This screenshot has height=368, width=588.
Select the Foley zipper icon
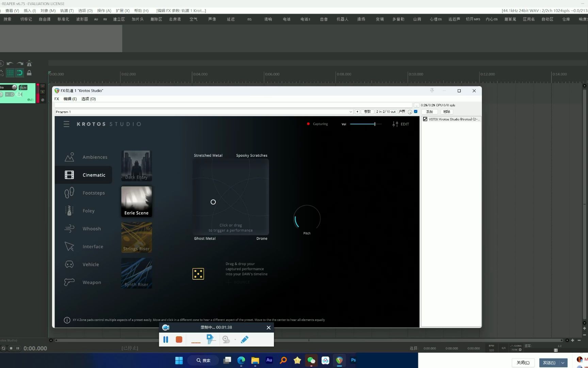(69, 211)
